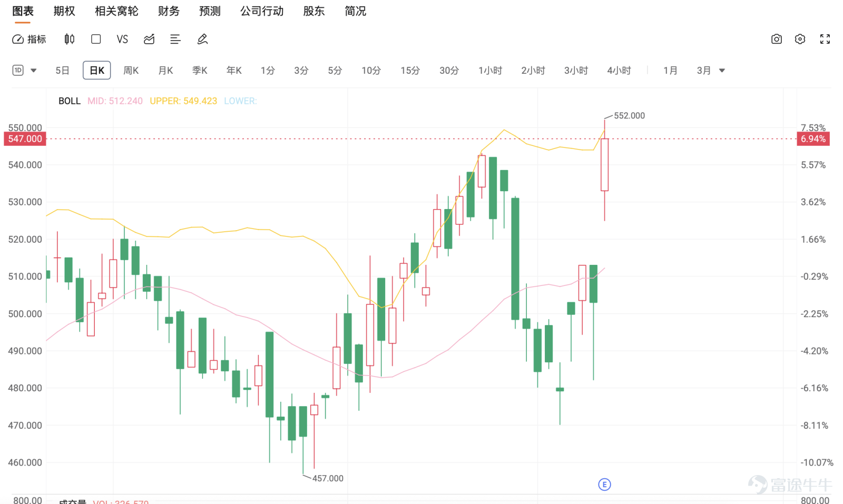Viewport: 843px width, 504px height.
Task: Switch to the 期权 tab
Action: click(x=64, y=11)
